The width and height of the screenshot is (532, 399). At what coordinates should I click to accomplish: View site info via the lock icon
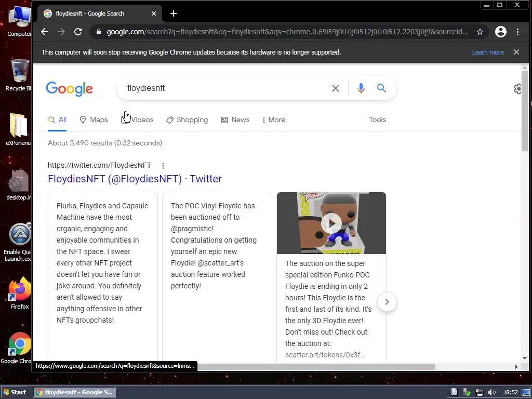click(99, 32)
